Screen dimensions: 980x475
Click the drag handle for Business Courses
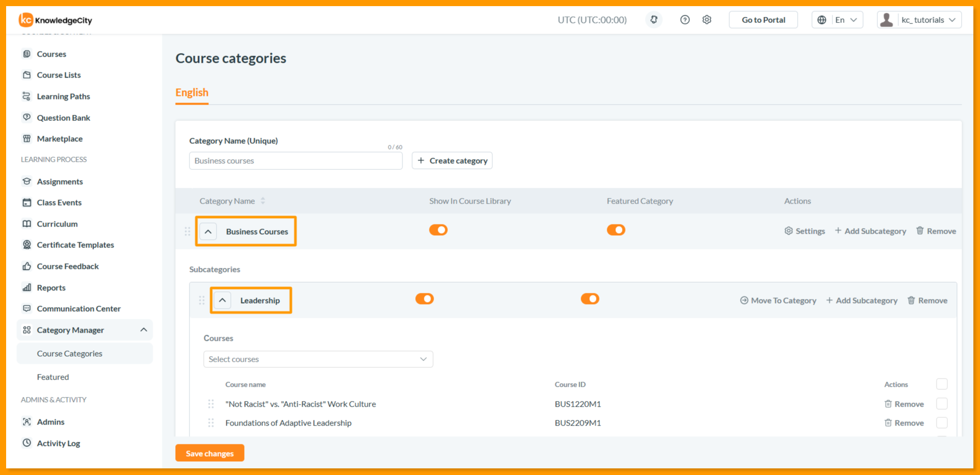pyautogui.click(x=187, y=232)
